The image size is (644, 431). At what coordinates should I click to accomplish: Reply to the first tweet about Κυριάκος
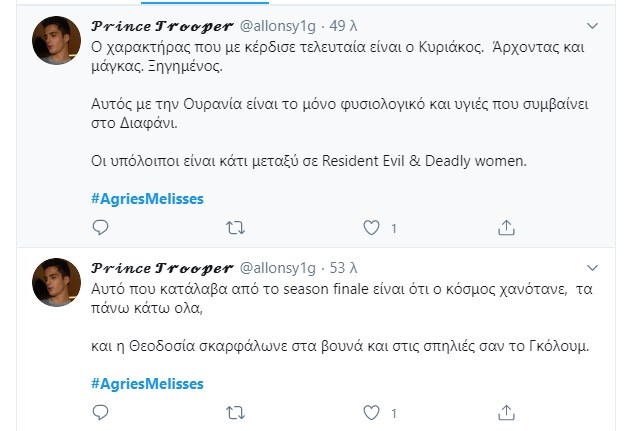click(100, 228)
